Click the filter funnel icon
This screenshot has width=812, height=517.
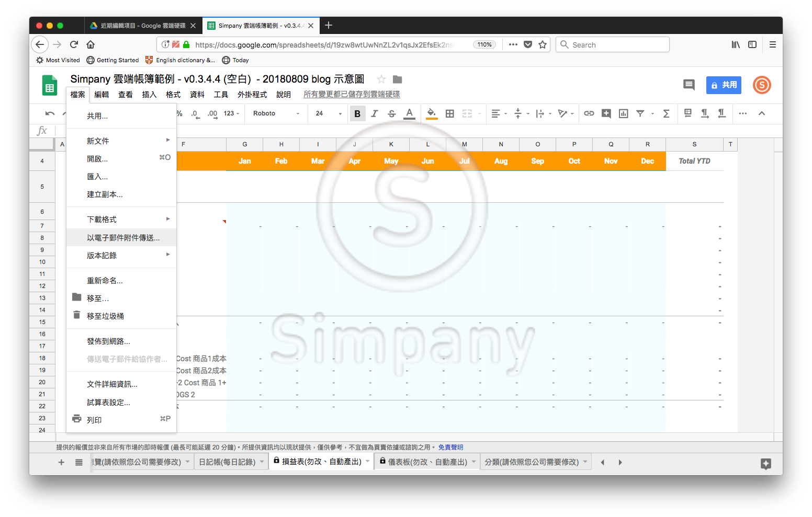[x=640, y=113]
